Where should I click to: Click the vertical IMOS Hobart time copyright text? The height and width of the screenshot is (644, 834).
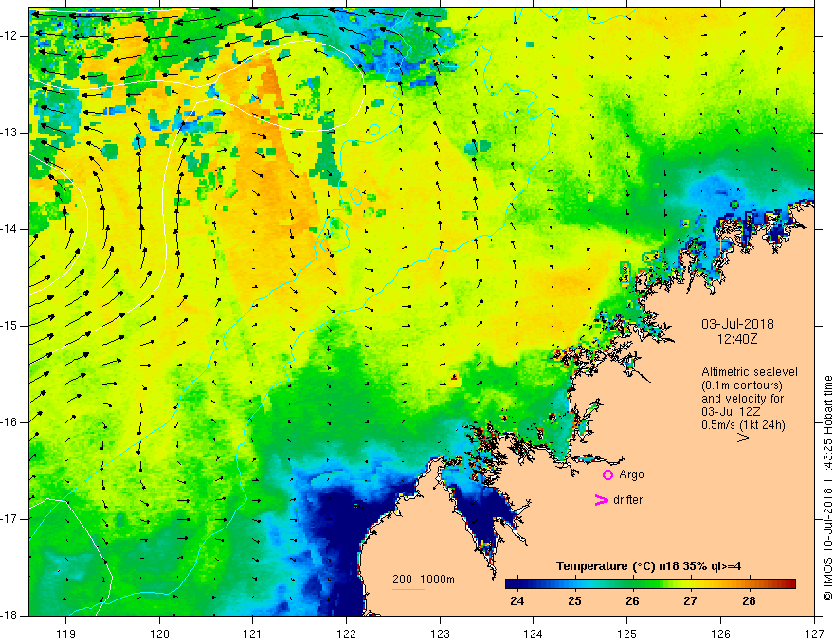pos(827,489)
